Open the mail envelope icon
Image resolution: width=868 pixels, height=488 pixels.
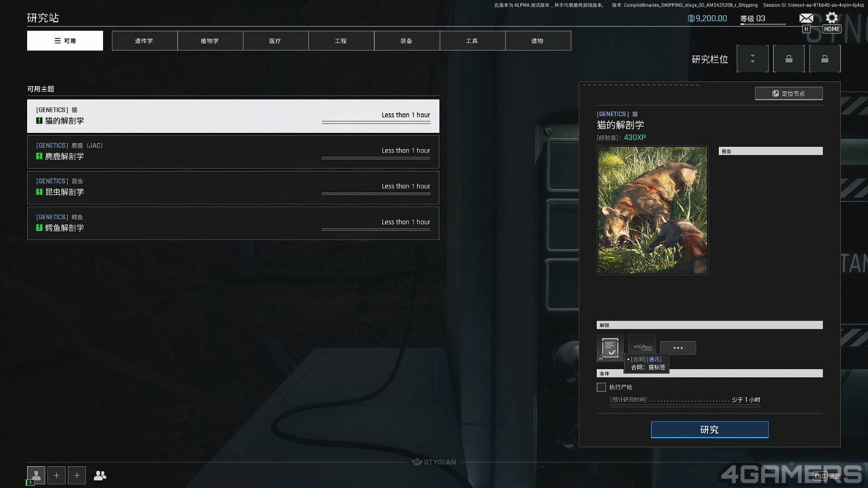(x=806, y=18)
